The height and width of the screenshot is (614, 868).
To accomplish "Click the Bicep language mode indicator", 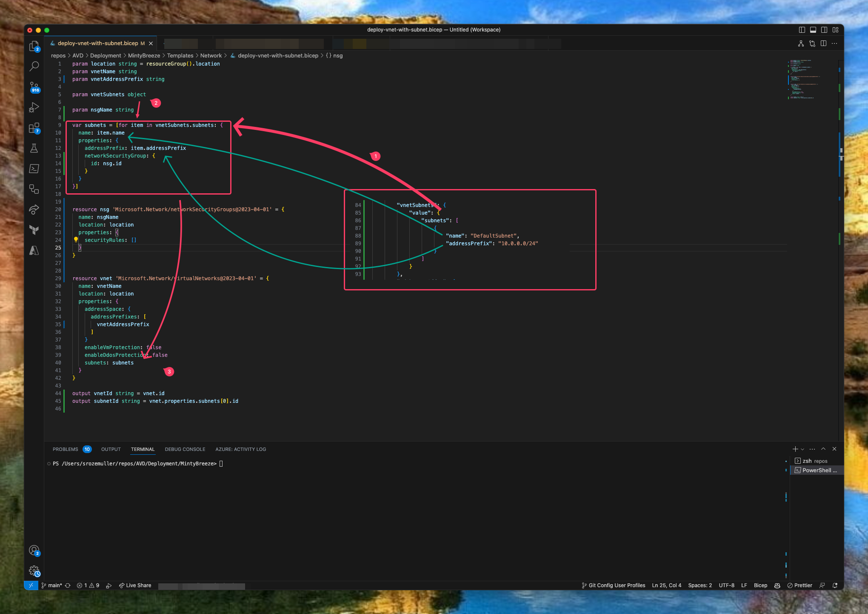I will [760, 585].
